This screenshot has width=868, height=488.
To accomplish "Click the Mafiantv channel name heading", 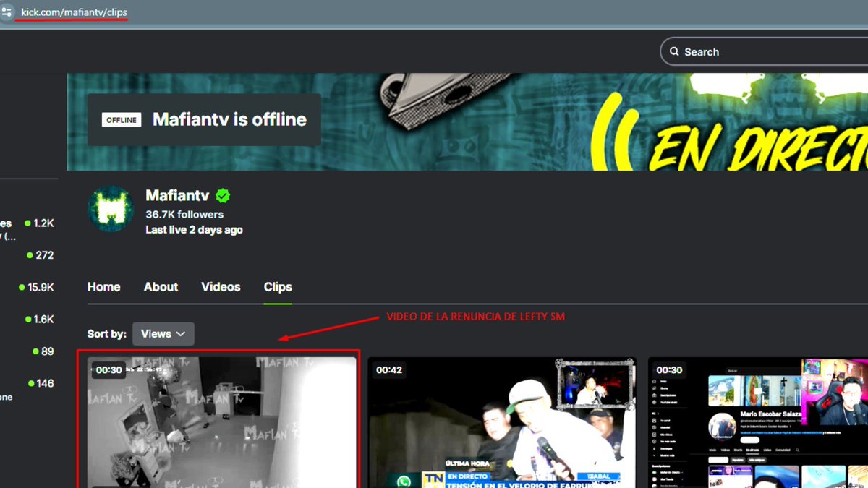I will tap(177, 195).
